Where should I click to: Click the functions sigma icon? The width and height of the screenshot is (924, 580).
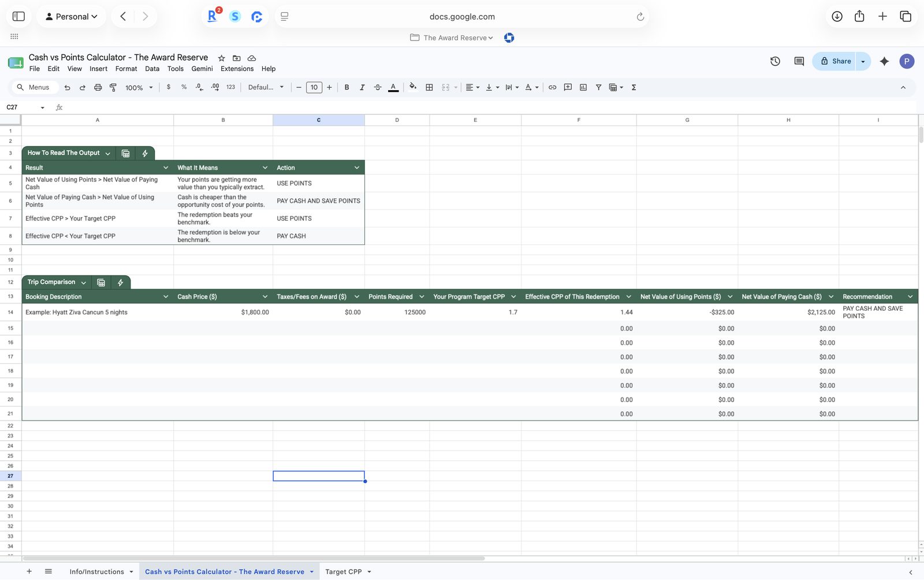(634, 87)
